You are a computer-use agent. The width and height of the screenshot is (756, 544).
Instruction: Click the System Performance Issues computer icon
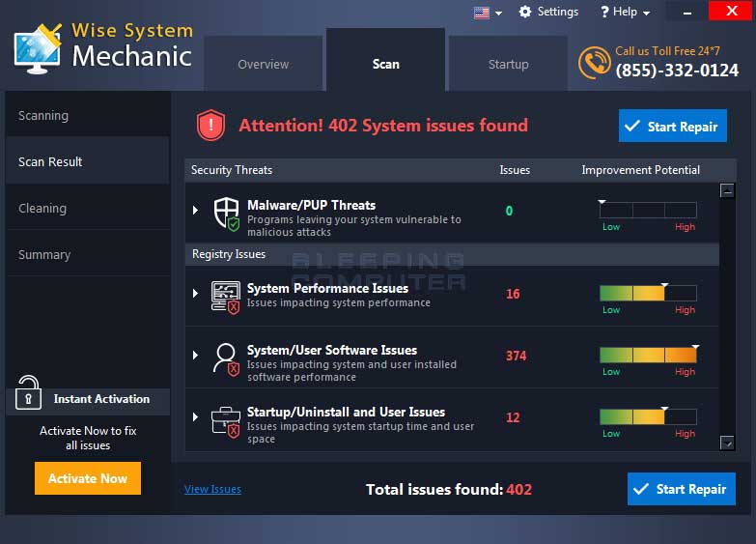tap(226, 298)
